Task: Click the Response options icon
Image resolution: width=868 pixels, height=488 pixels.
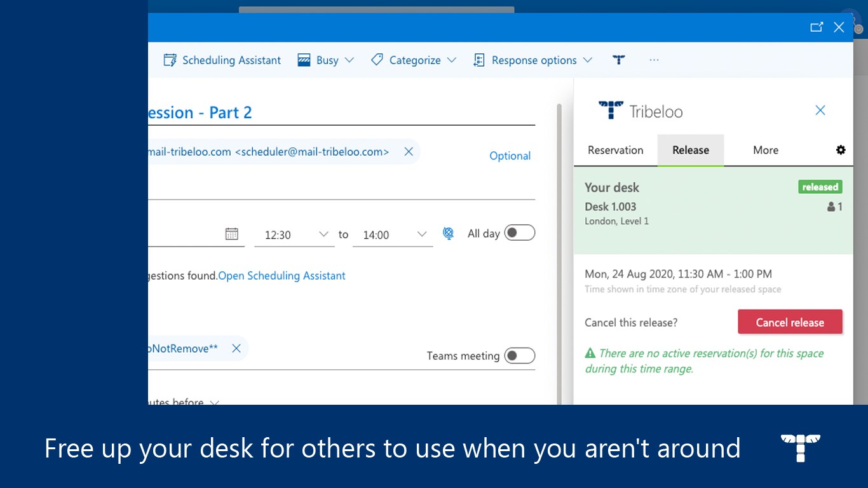Action: (479, 60)
